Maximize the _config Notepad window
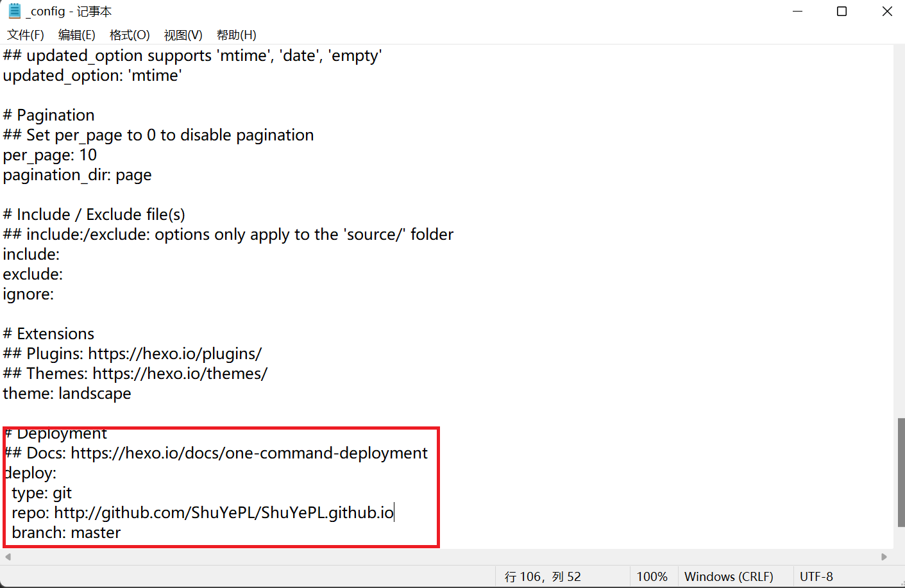The height and width of the screenshot is (588, 905). point(842,12)
